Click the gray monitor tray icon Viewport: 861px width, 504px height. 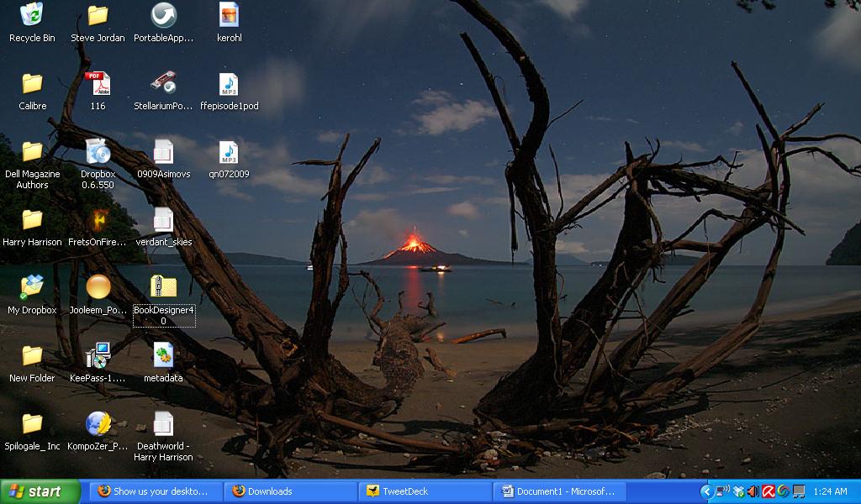coord(799,491)
